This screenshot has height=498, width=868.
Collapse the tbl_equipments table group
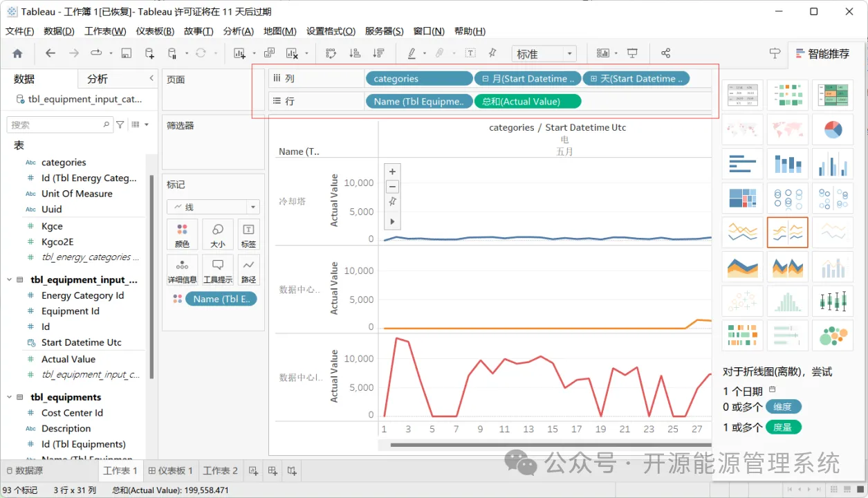[x=9, y=397]
